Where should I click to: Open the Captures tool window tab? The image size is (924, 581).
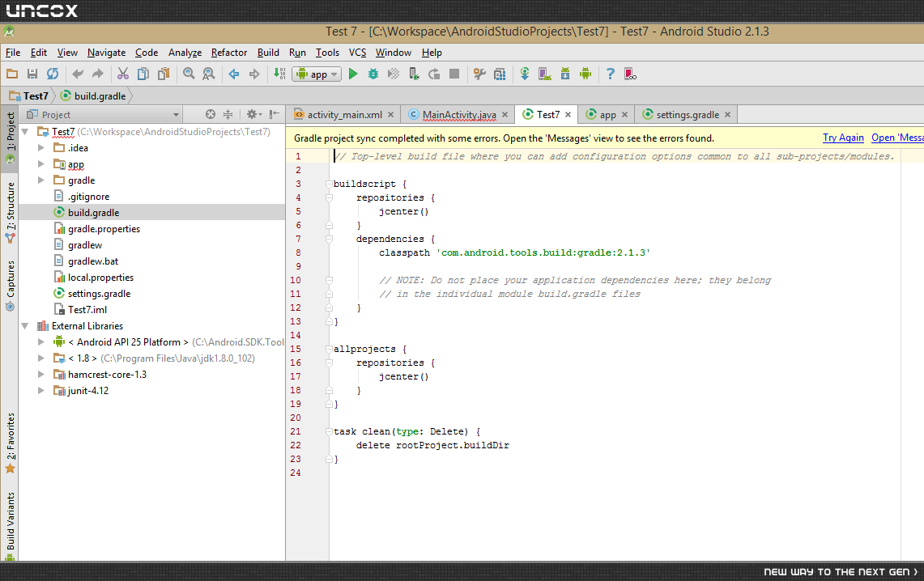[10, 286]
